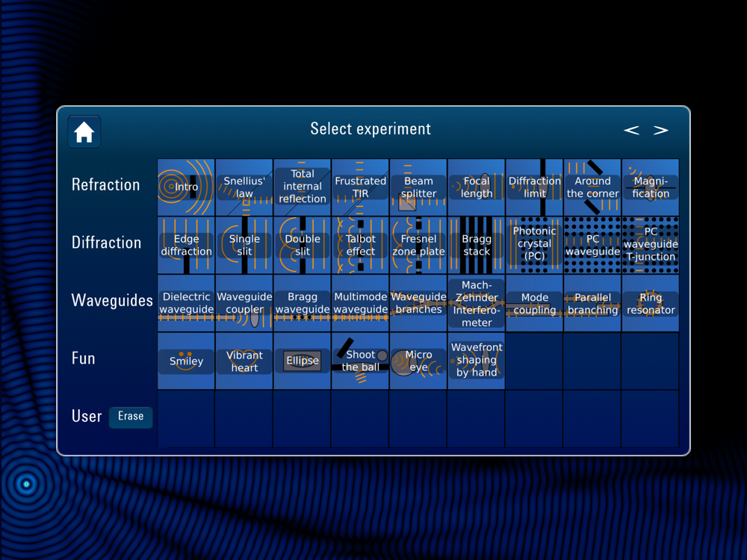Click the Erase button next to User
The width and height of the screenshot is (747, 560).
(x=131, y=417)
